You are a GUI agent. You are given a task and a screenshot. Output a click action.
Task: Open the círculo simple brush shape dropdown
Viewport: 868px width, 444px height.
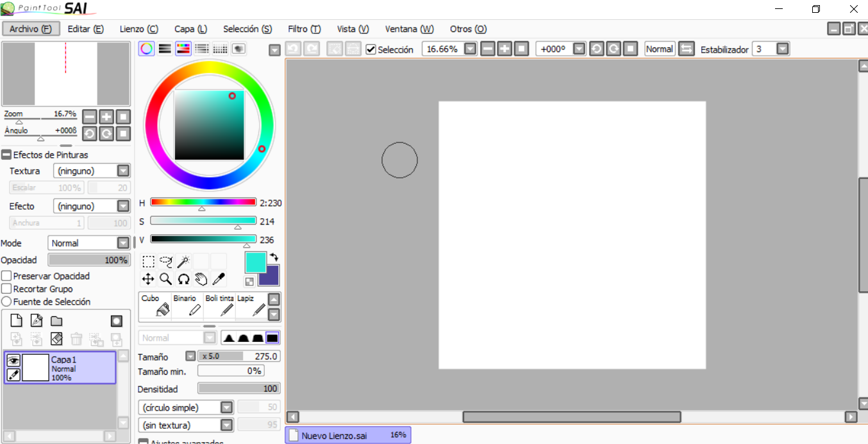226,407
